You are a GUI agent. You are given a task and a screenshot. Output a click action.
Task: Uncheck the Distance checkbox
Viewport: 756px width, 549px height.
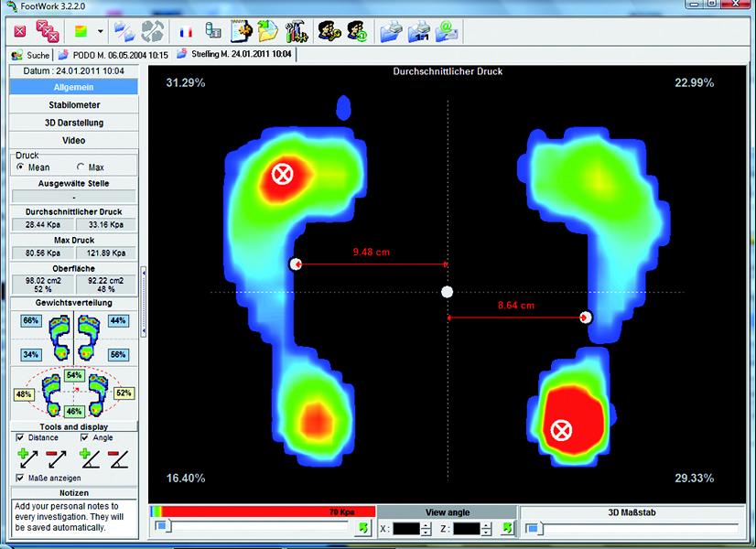tap(21, 437)
